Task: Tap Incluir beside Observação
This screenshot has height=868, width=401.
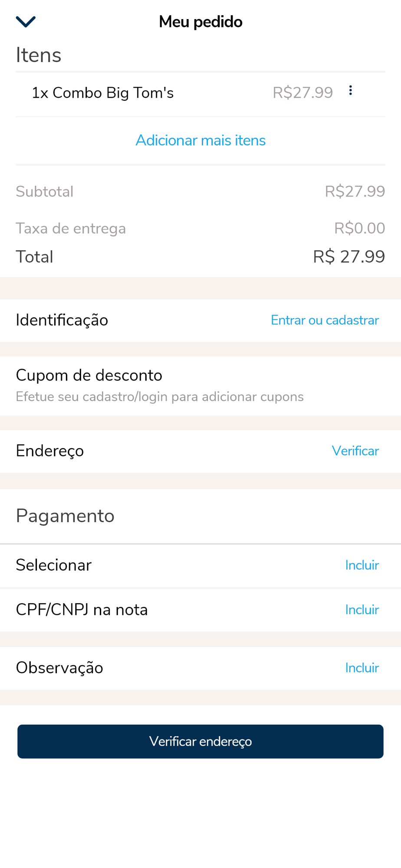Action: click(x=362, y=668)
